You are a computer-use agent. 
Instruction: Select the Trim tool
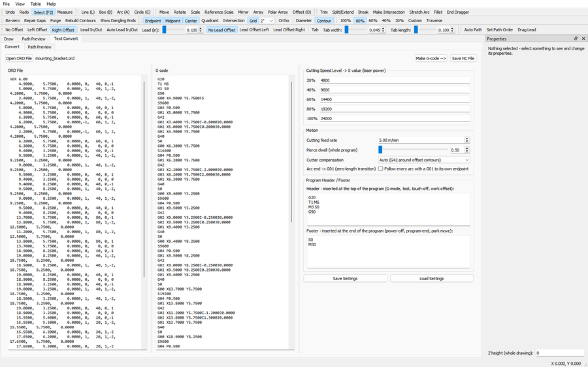pyautogui.click(x=323, y=12)
